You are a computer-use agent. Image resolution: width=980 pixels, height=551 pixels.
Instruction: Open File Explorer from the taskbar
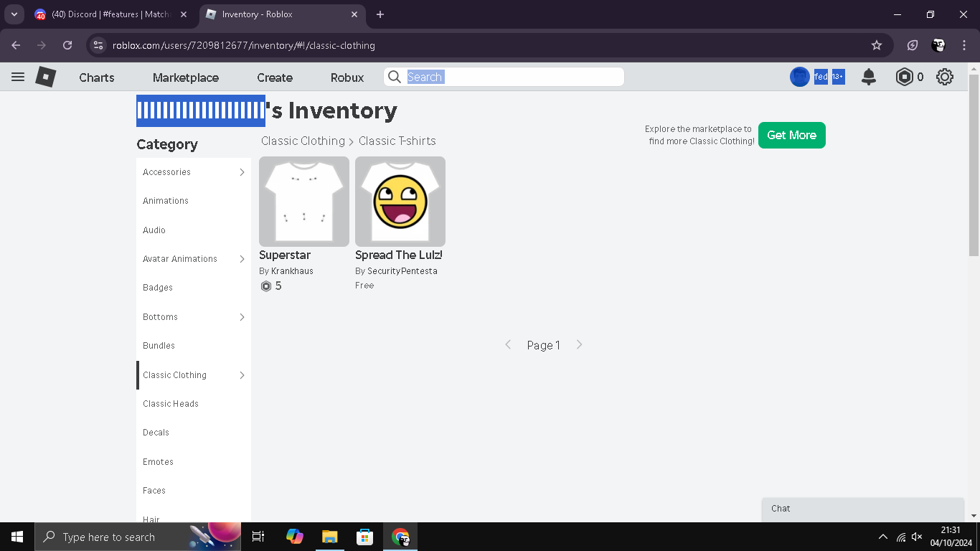point(329,537)
